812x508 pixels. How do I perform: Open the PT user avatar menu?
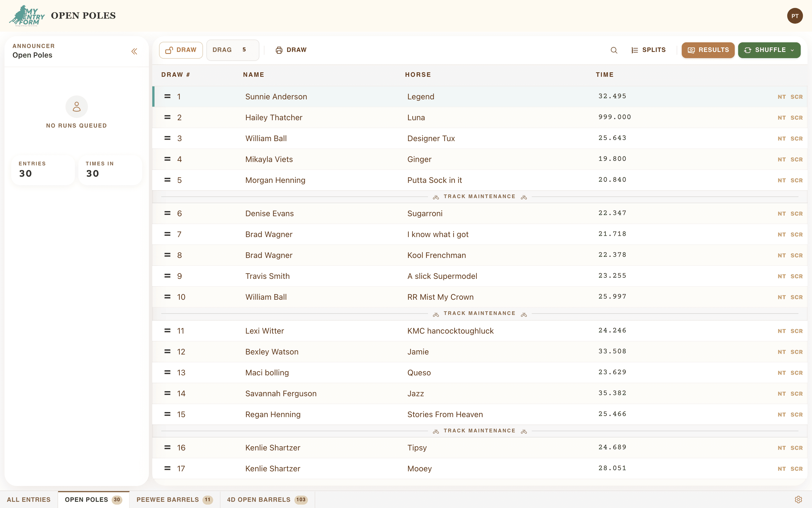click(x=795, y=16)
